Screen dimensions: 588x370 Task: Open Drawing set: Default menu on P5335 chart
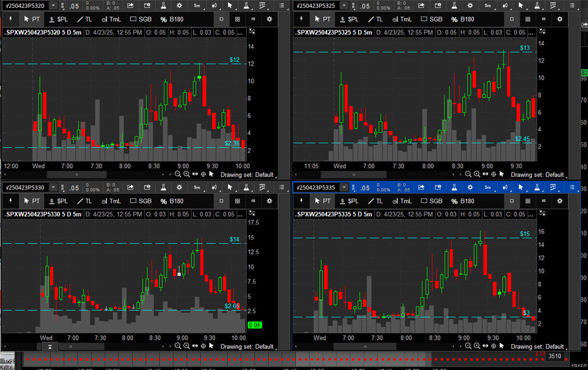click(x=537, y=346)
